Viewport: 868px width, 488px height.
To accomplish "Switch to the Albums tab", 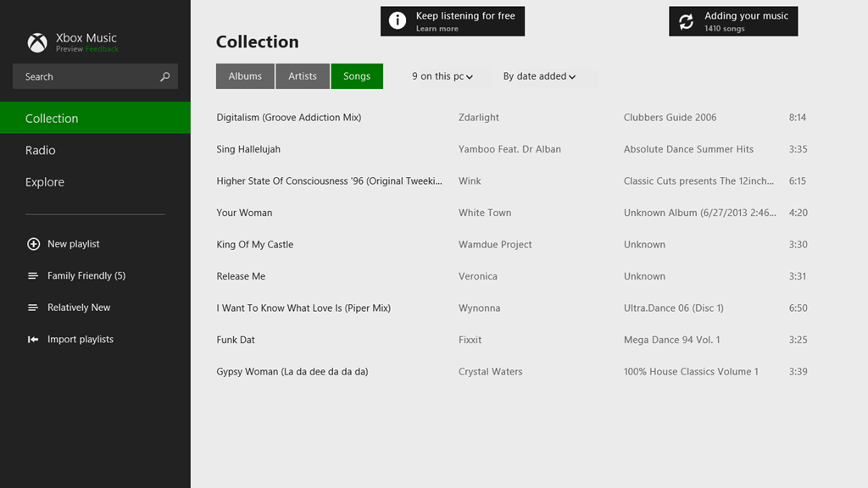I will (x=245, y=76).
